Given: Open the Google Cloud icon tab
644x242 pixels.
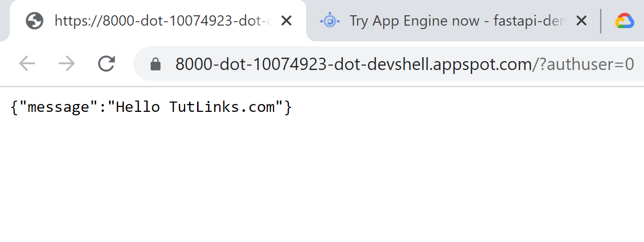Looking at the screenshot, I should (x=624, y=21).
